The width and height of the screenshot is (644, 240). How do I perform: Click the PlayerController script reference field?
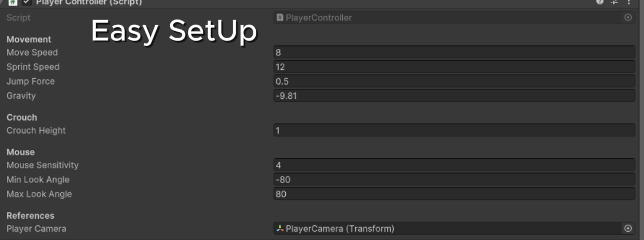click(448, 18)
